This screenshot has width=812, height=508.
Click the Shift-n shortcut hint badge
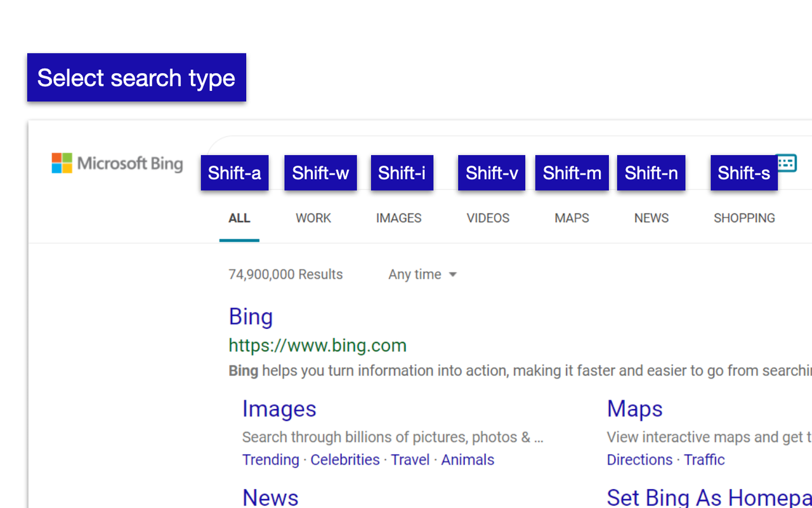point(652,173)
